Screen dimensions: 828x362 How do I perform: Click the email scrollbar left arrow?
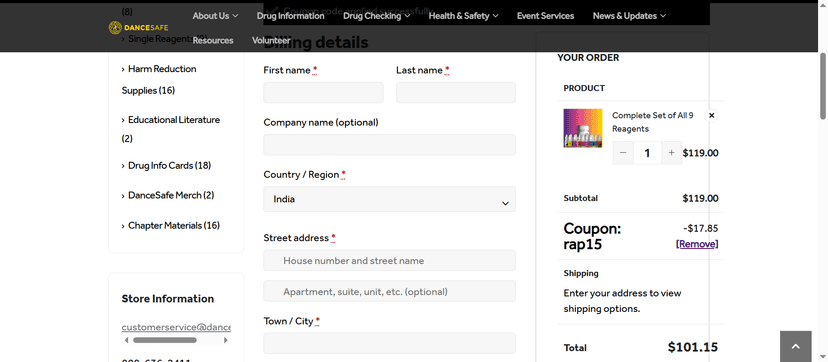pos(125,340)
